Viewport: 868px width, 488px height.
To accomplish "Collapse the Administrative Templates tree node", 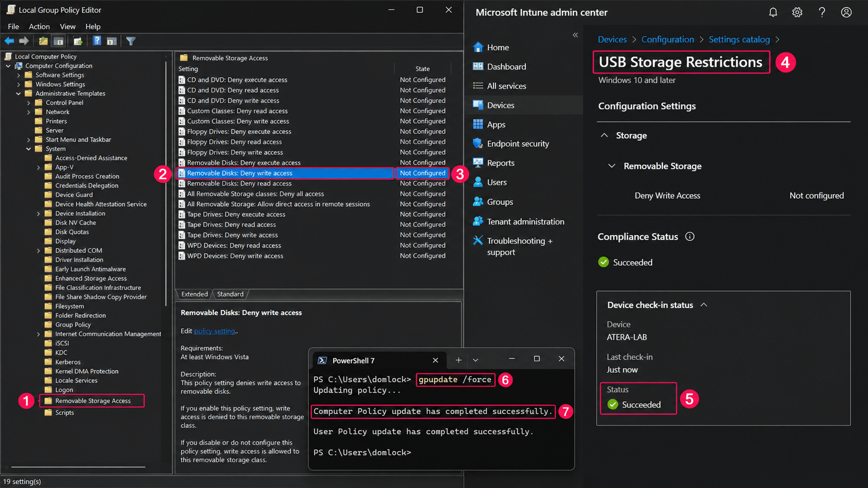I will (19, 94).
